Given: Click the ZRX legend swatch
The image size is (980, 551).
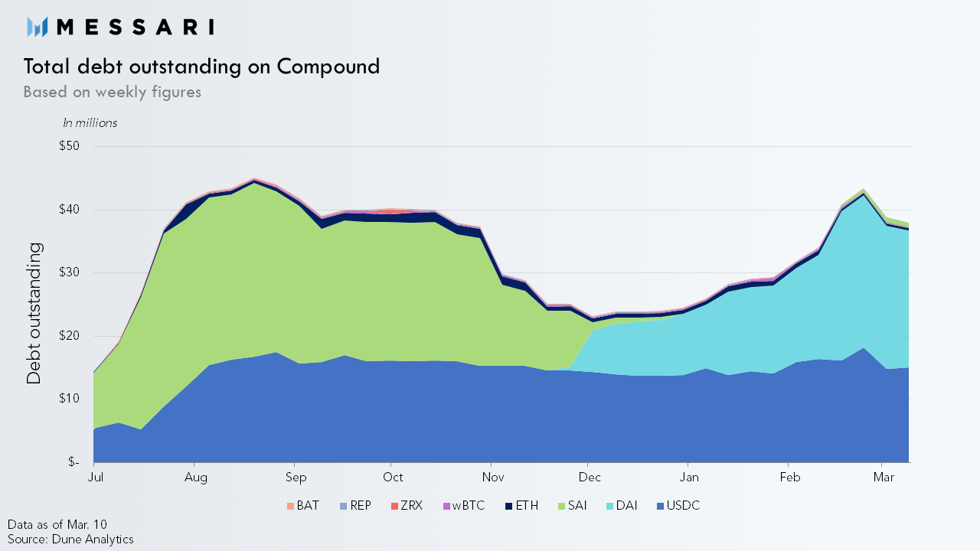Looking at the screenshot, I should [x=395, y=506].
